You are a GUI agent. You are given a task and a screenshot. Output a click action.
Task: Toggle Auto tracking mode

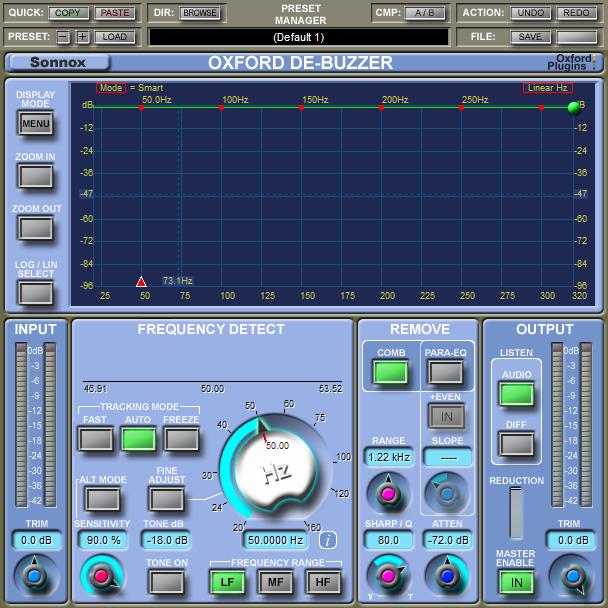coord(138,439)
